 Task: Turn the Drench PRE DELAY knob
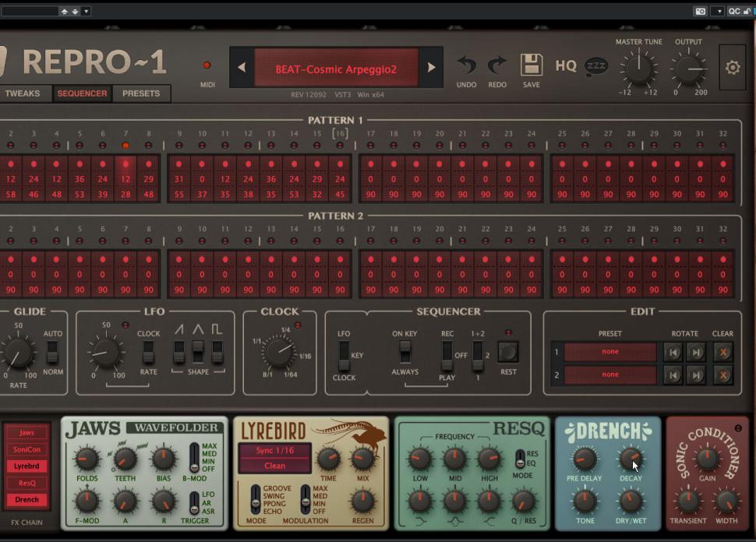tap(585, 459)
